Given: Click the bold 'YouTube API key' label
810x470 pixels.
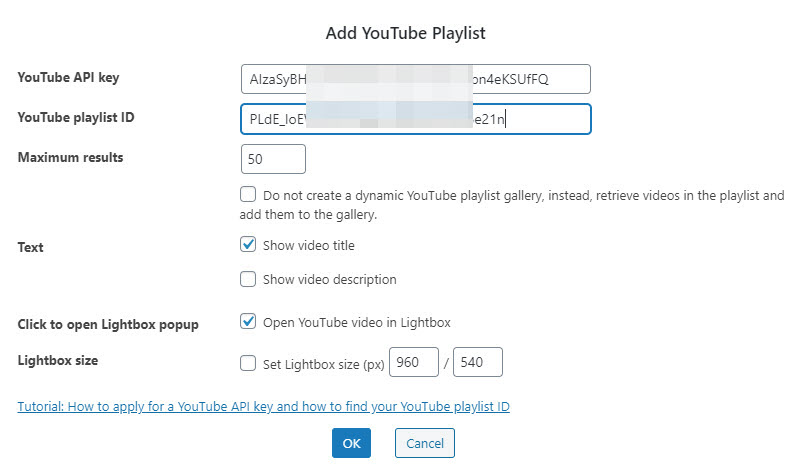Looking at the screenshot, I should click(69, 78).
